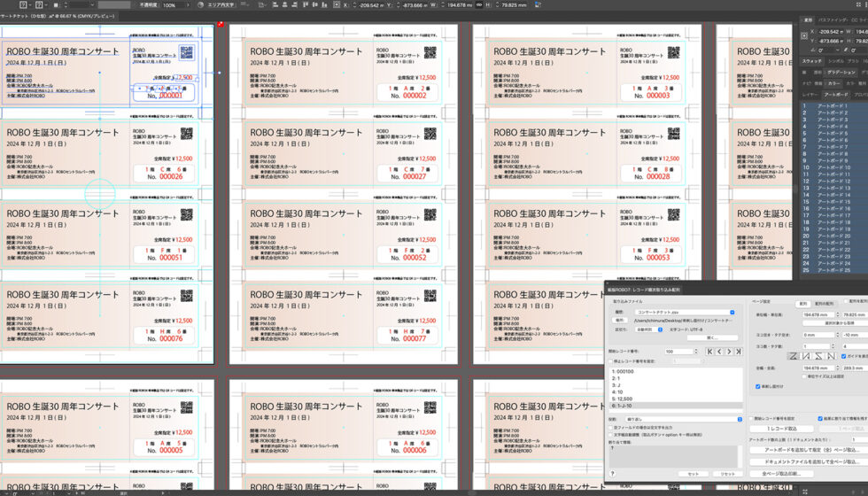Click the isolate object icon at control bar end
868x496 pixels.
click(x=539, y=5)
